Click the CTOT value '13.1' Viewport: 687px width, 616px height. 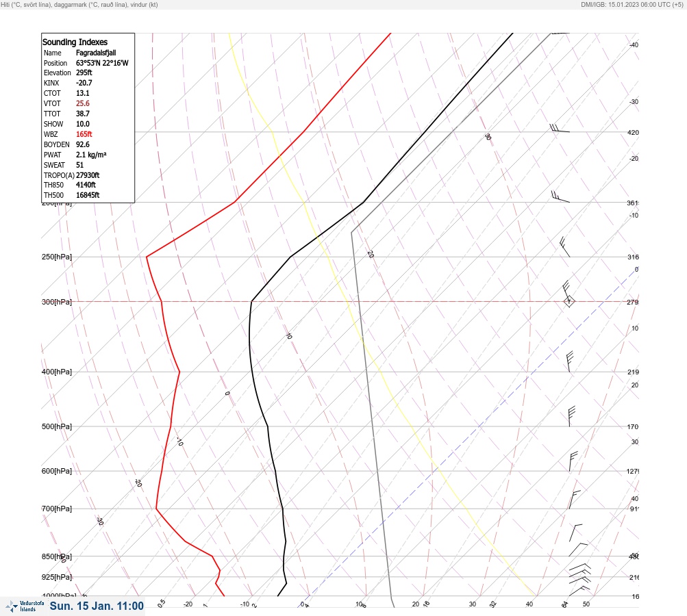[83, 93]
